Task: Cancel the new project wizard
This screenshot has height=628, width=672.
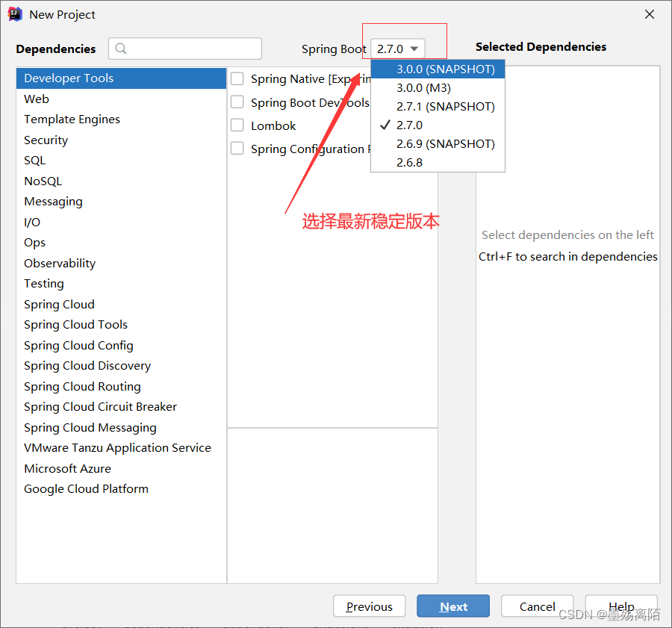Action: click(537, 606)
